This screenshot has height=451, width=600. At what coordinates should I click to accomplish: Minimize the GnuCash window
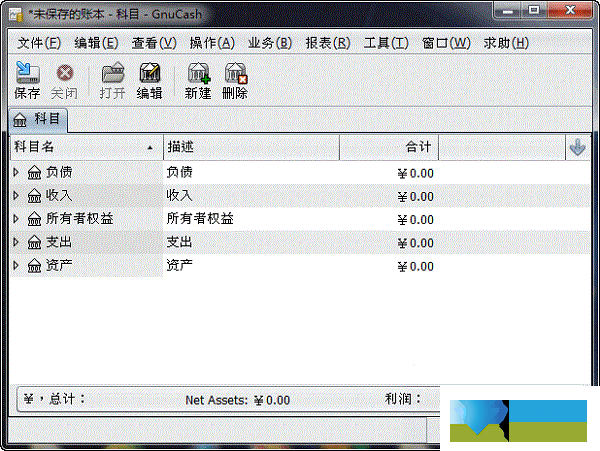point(508,10)
